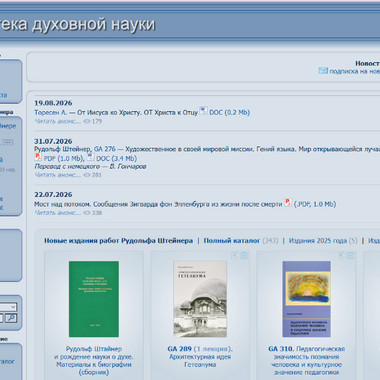This screenshot has width=380, height=380.
Task: Select Новые издания работ Рудольфа Штейнера tab
Action: tap(118, 241)
